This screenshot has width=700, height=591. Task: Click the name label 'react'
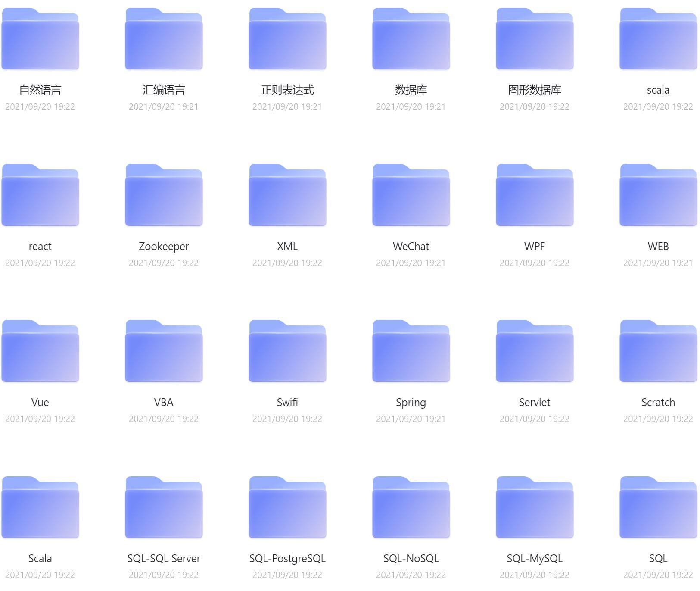click(x=40, y=247)
